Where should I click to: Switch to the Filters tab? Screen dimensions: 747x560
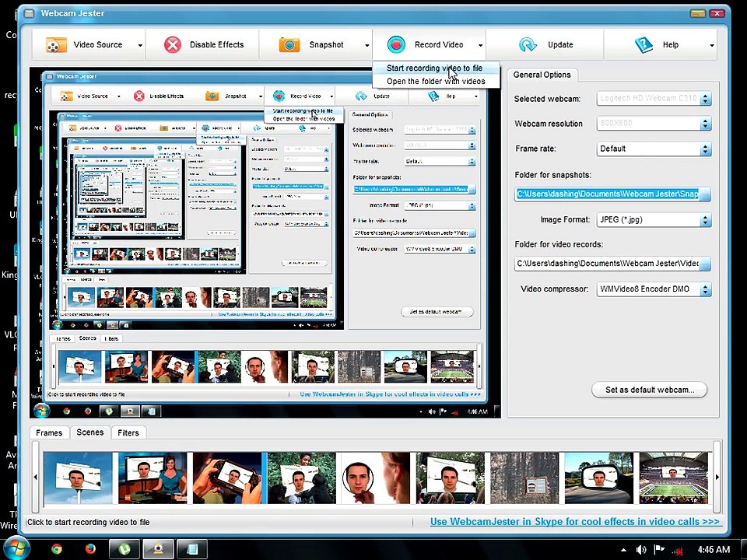[128, 432]
